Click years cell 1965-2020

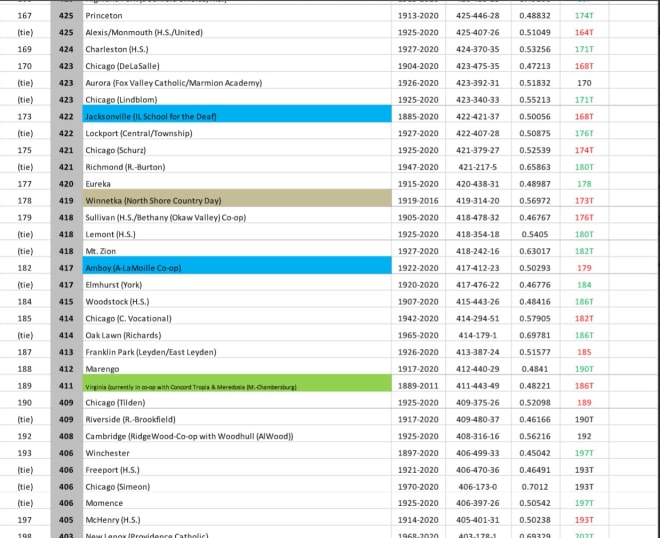[418, 336]
